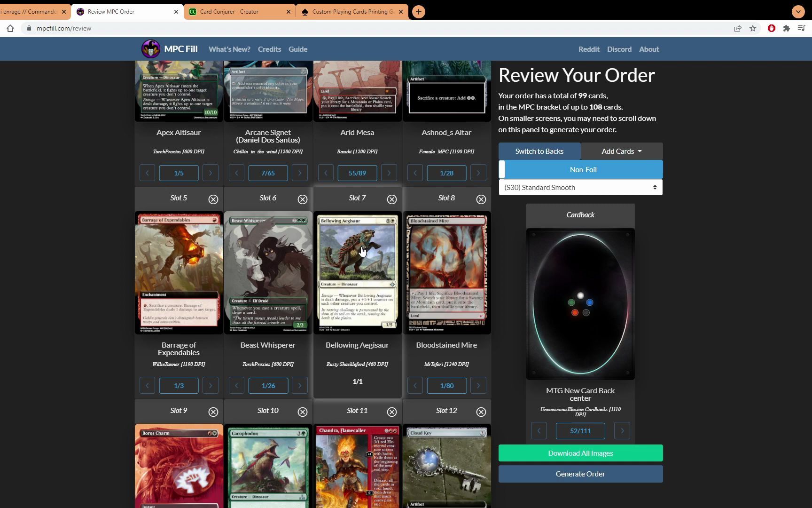Show next Bloodstained Mire image version

point(478,386)
